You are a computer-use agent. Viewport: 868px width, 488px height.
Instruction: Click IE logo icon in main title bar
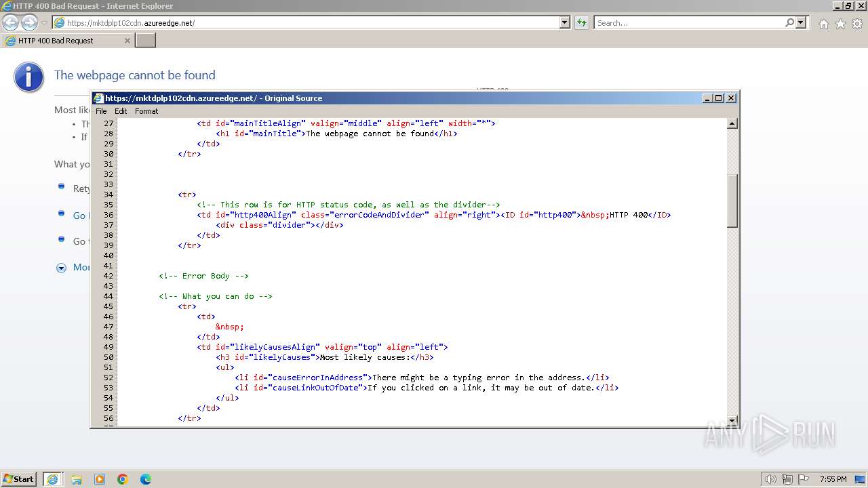coord(7,6)
